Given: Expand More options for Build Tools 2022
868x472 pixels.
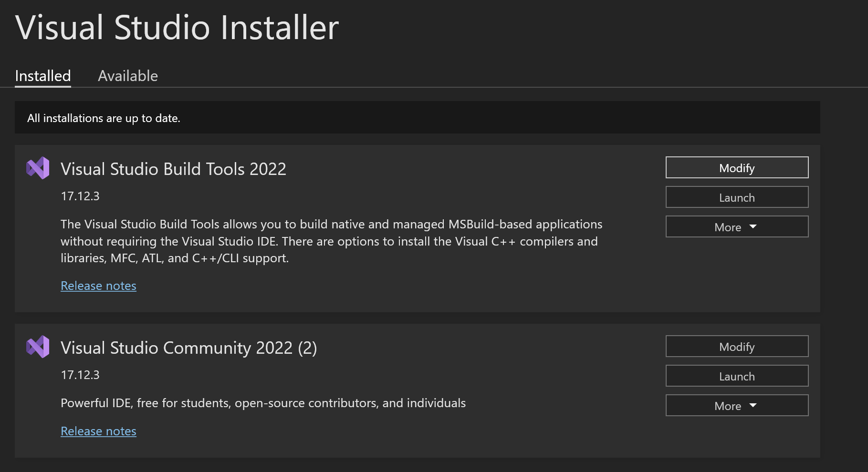Looking at the screenshot, I should tap(737, 227).
